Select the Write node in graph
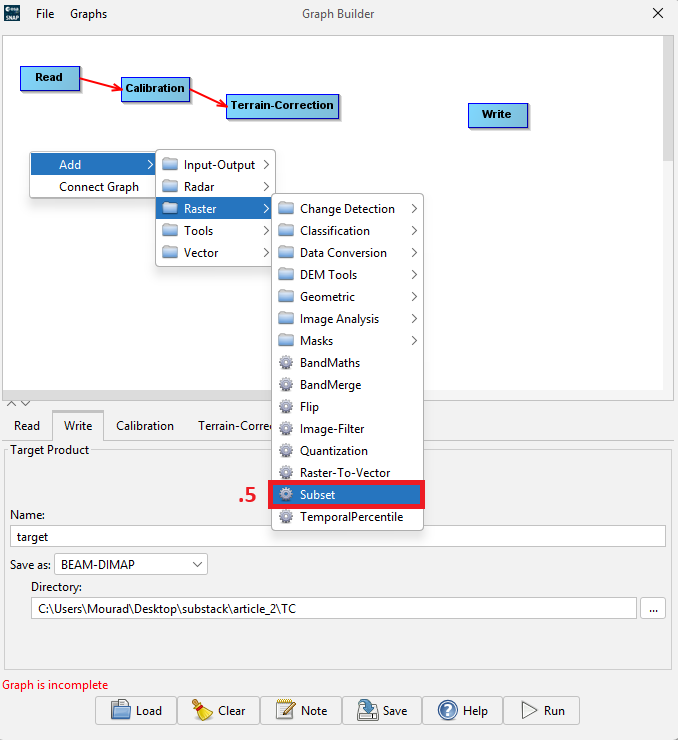 (497, 115)
